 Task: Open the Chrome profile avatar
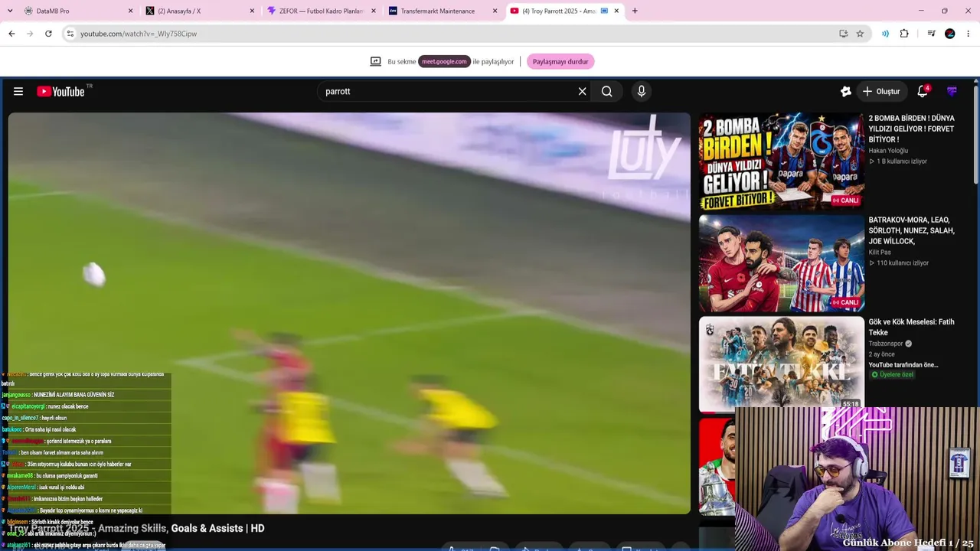click(x=950, y=34)
